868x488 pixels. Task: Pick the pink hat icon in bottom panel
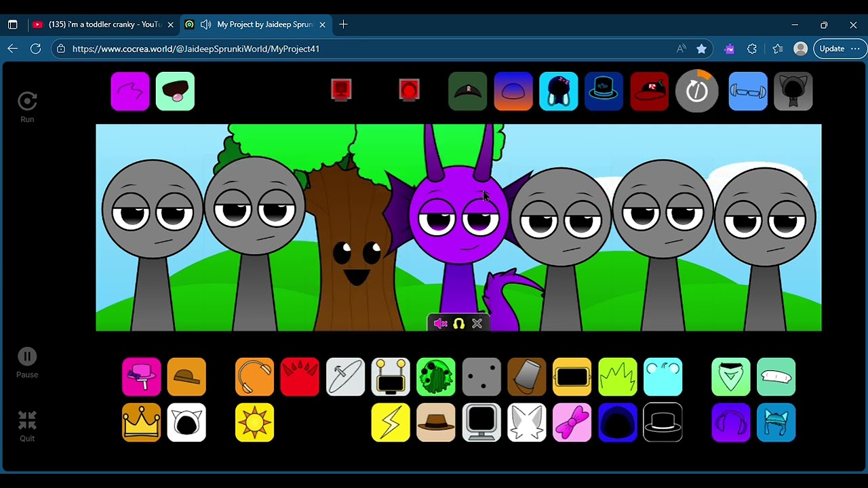[x=142, y=377]
